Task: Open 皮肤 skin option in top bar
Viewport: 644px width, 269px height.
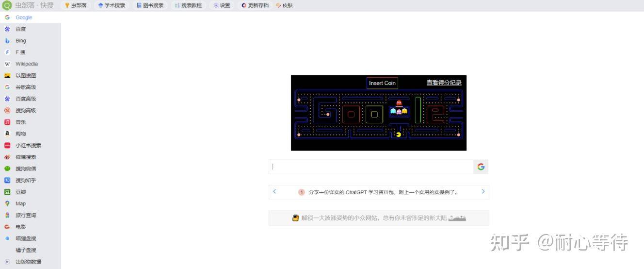Action: [x=285, y=5]
